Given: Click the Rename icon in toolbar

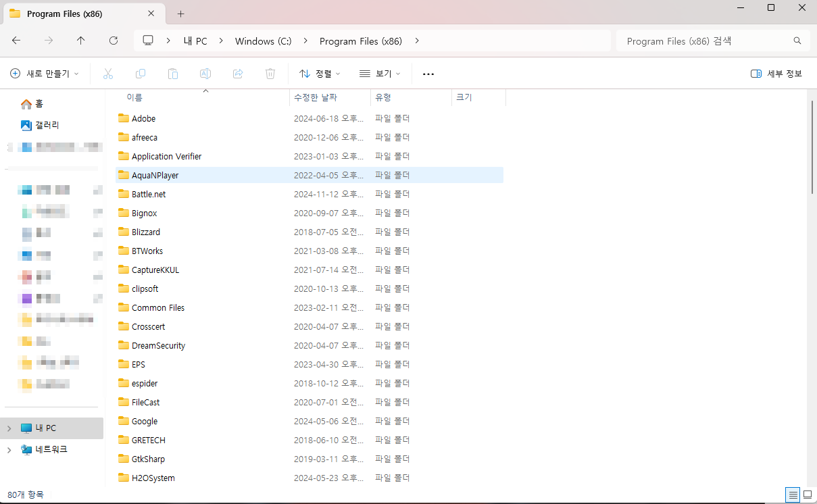Looking at the screenshot, I should coord(205,74).
